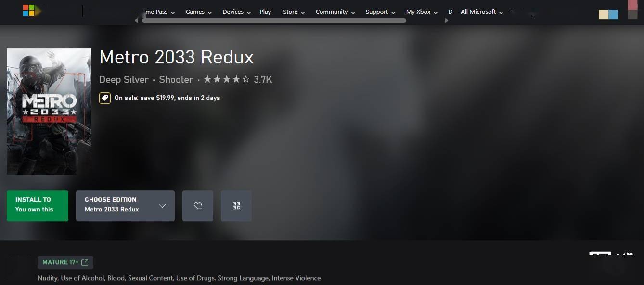Open the All Microsoft dropdown
644x285 pixels.
pyautogui.click(x=482, y=12)
